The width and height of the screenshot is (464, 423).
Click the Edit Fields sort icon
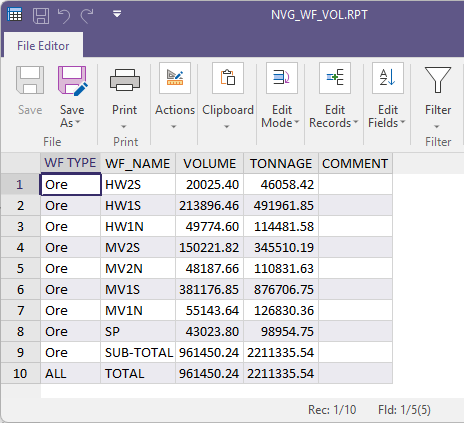tap(388, 78)
